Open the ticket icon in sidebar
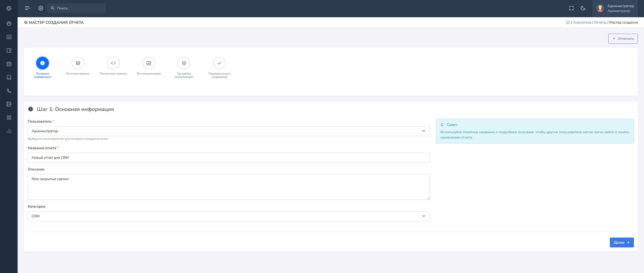The image size is (644, 273). tap(9, 50)
